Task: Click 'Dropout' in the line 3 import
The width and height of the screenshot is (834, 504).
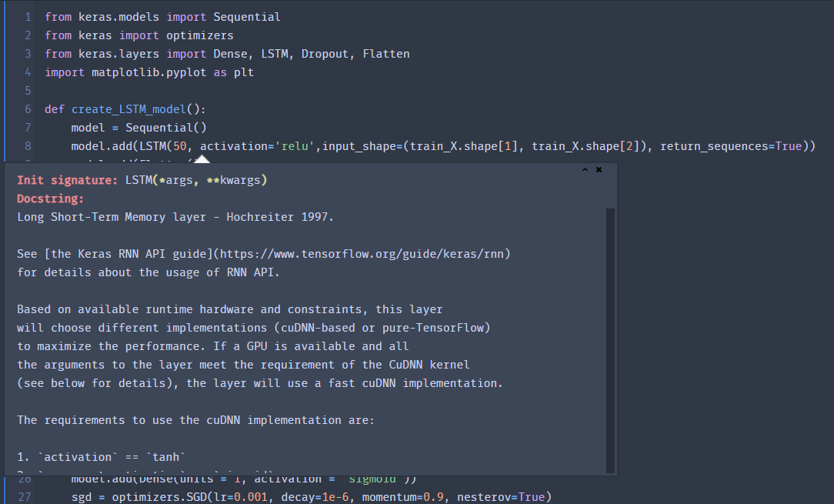Action: pos(325,54)
